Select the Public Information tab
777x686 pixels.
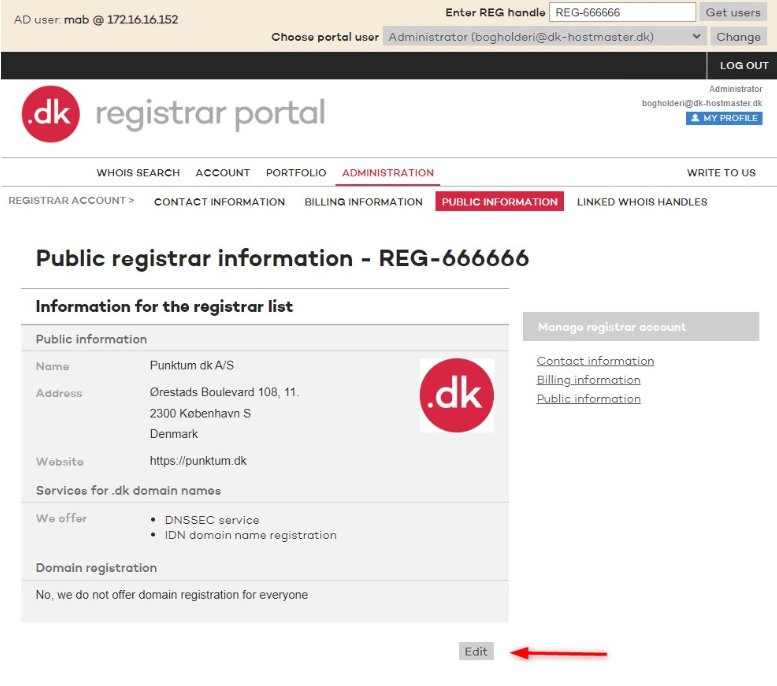(x=499, y=202)
